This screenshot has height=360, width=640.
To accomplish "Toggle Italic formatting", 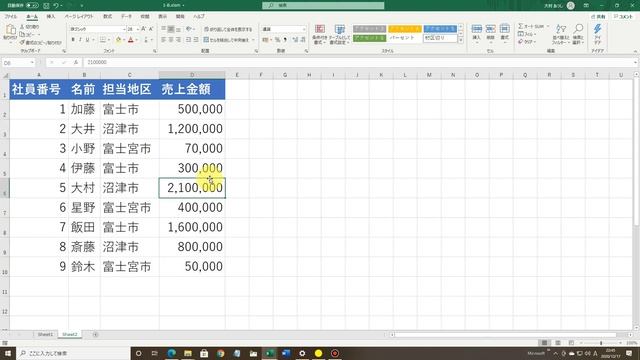I will tap(80, 40).
